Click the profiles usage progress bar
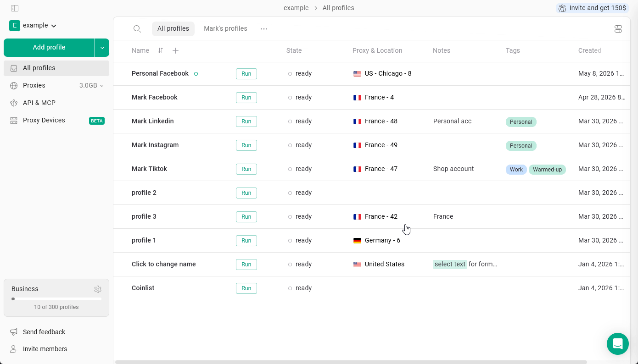638x364 pixels. (56, 299)
